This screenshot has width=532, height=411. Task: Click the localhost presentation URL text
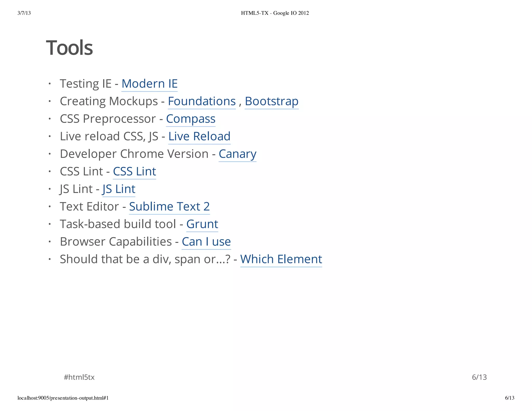[x=63, y=398]
